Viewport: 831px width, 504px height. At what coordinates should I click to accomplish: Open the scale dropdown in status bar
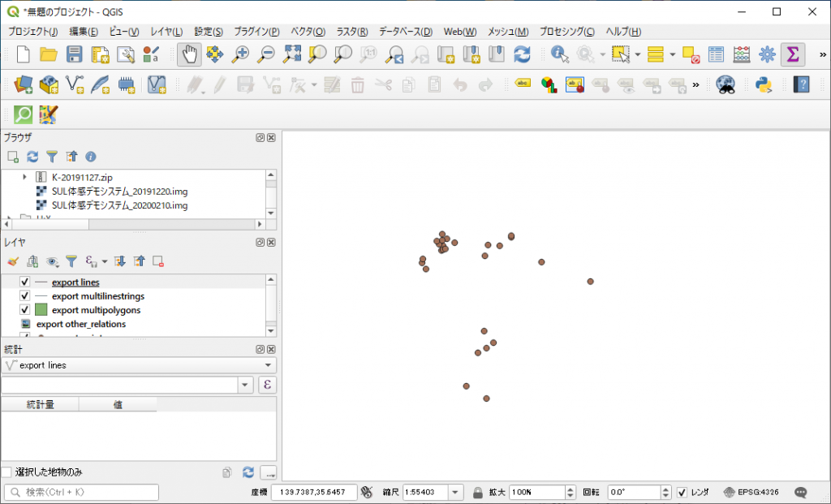tap(455, 493)
